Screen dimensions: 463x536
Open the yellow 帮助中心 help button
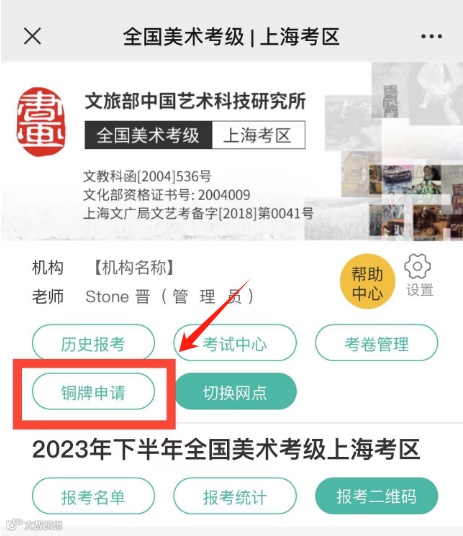[x=368, y=281]
